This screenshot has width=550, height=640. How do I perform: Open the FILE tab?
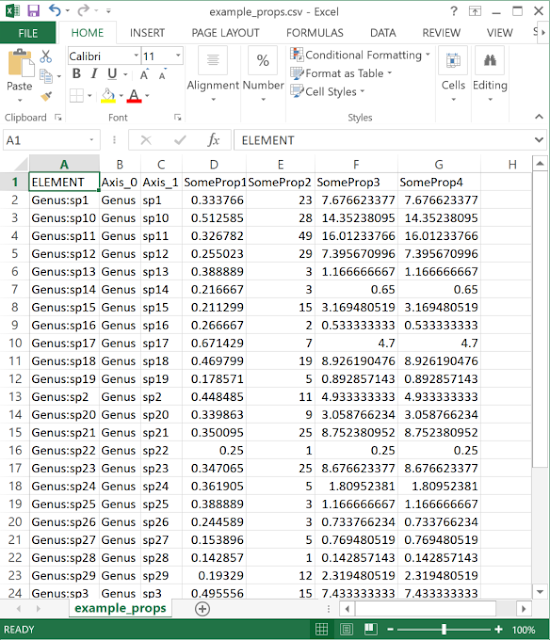pos(28,33)
